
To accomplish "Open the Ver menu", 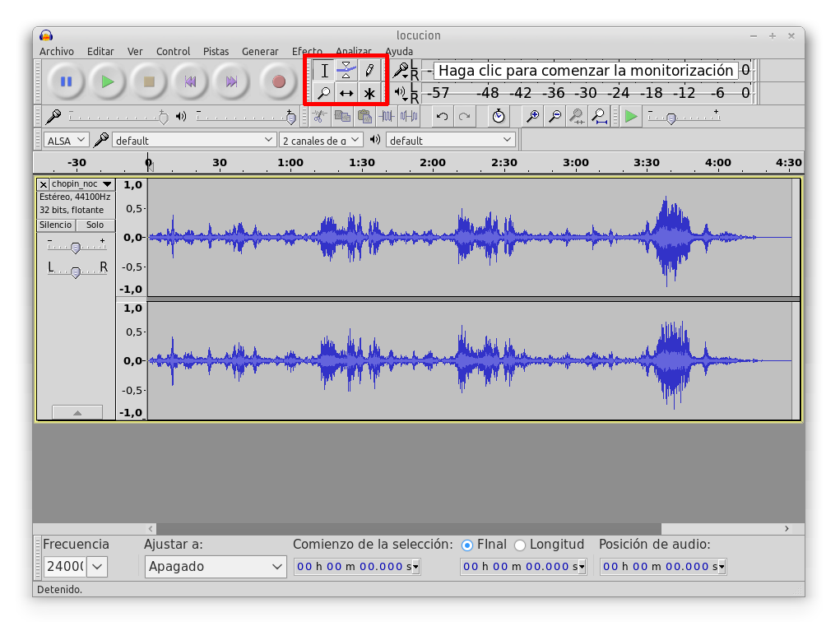I will pos(135,52).
